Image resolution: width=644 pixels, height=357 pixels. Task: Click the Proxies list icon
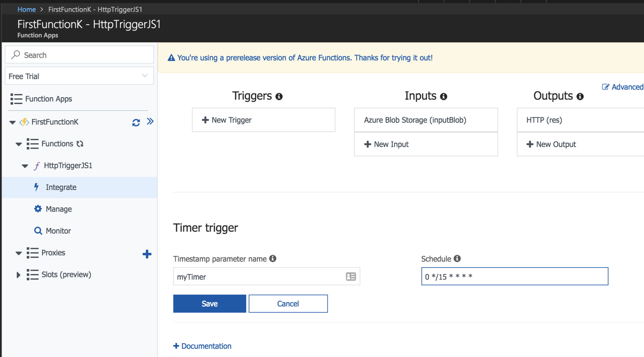32,253
